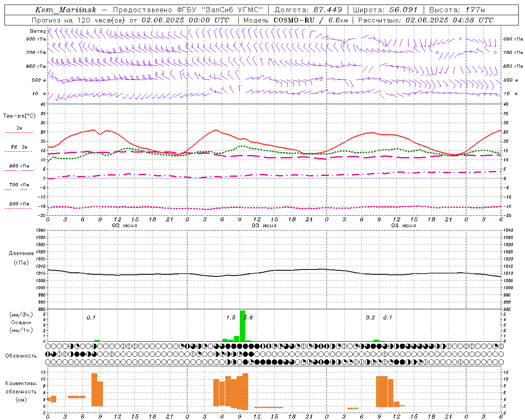Click the 'Конвективн.' convective cloud label
Image resolution: width=525 pixels, height=420 pixels.
(x=21, y=383)
